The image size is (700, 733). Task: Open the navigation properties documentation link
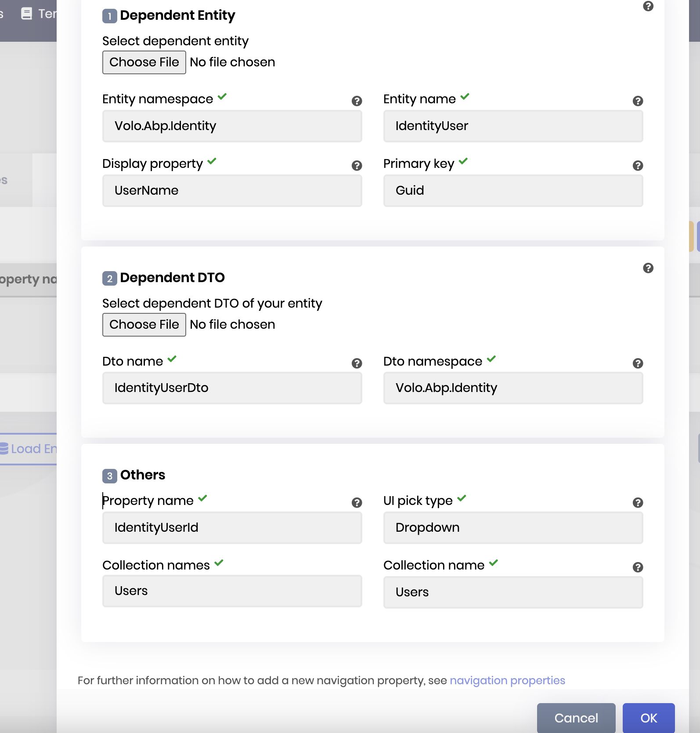507,680
